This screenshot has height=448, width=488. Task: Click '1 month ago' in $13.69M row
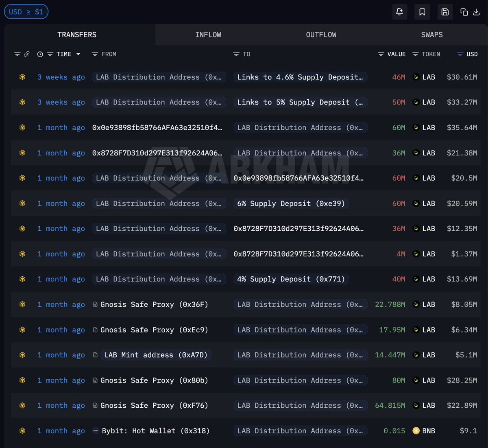(61, 279)
